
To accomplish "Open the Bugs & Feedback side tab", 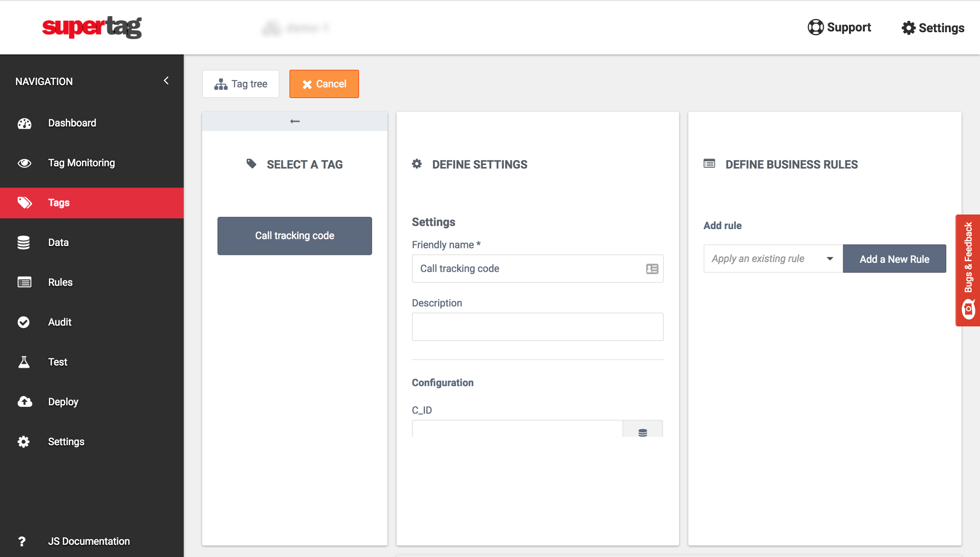I will coord(967,270).
